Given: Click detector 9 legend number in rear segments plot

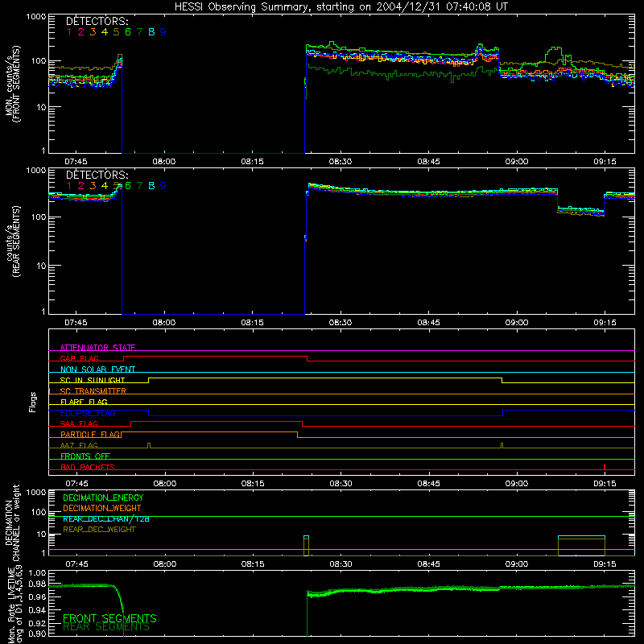Looking at the screenshot, I should point(163,186).
